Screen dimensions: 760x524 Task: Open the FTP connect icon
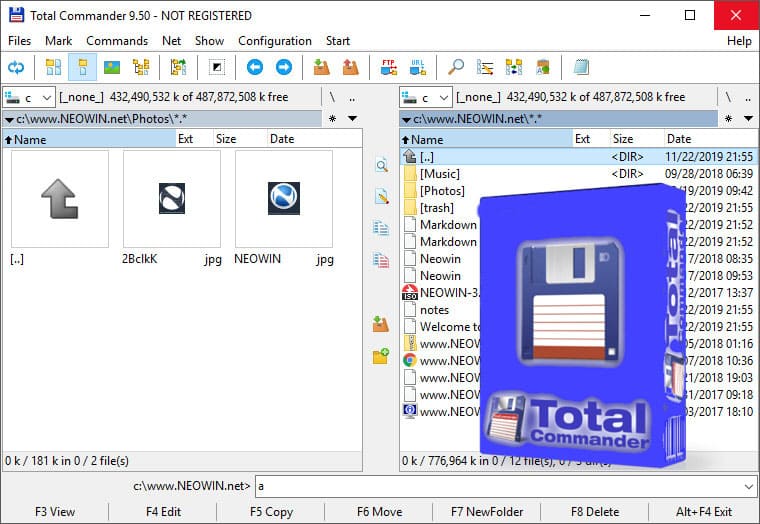[x=389, y=67]
